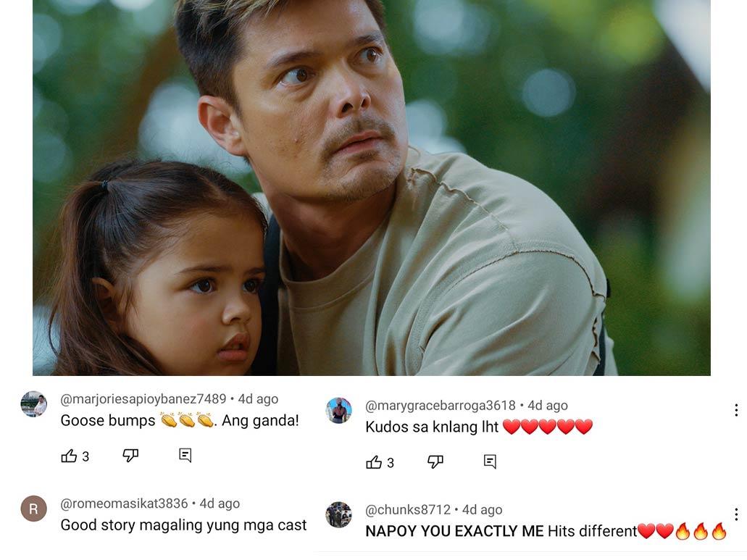Reply to the "Goose bumps" comment
Image resolution: width=747 pixels, height=560 pixels.
(x=185, y=456)
